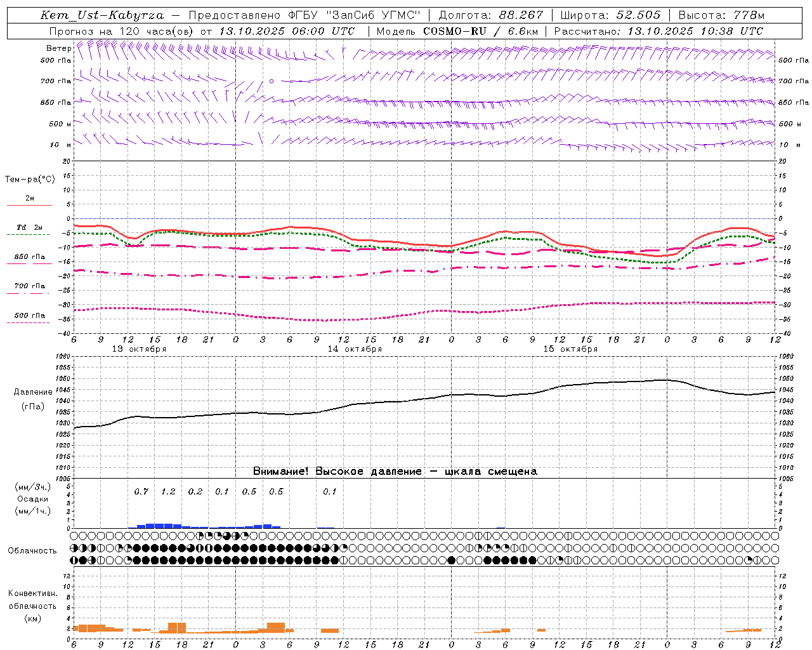Screen dimensions: 812x650
Task: Select the '(мм/1ч.)' precipitation unit label
Action: [33, 511]
